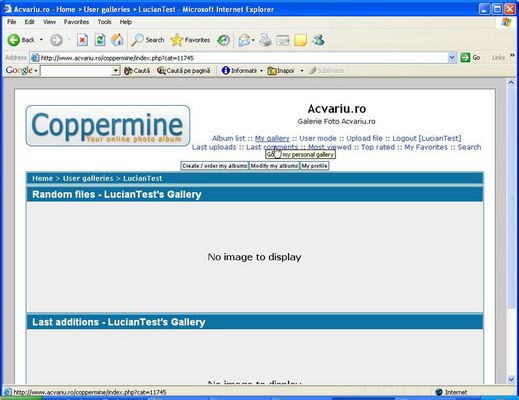Click the page icon in the address bar
519x400 pixels.
point(35,58)
